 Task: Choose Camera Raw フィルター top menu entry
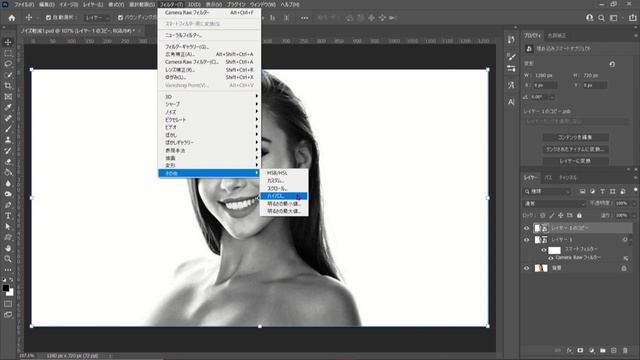(209, 13)
